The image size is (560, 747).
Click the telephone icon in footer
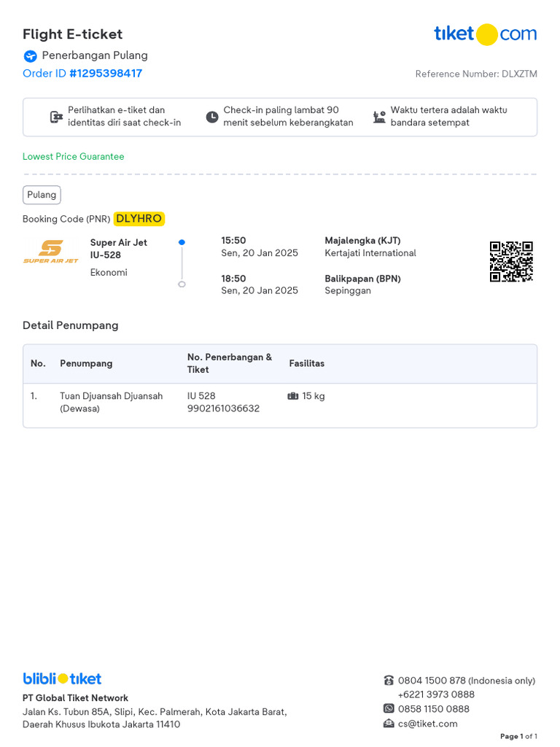pyautogui.click(x=389, y=681)
